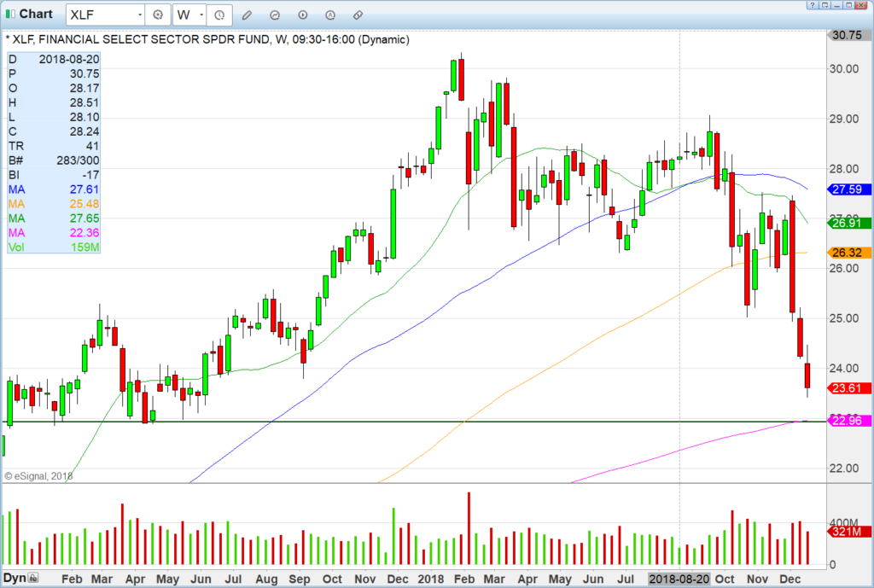
Task: Click the 26.00 price axis label
Action: pyautogui.click(x=844, y=268)
